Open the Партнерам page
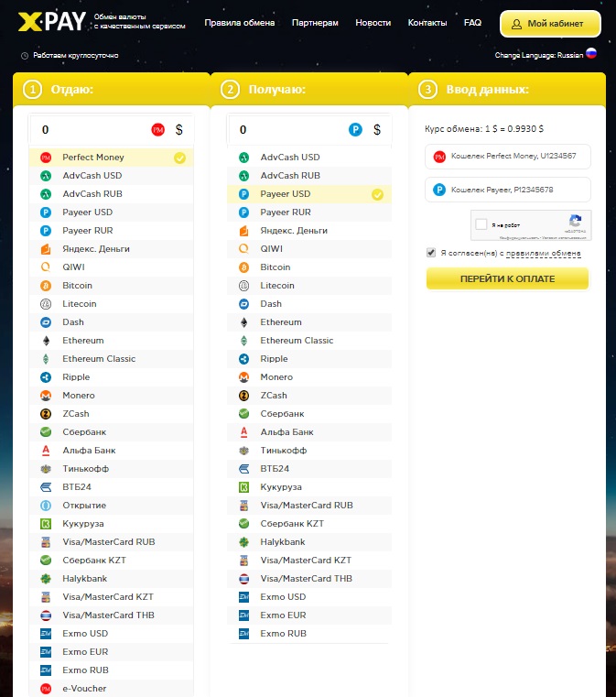Screen dimensions: 616x697 (315, 23)
